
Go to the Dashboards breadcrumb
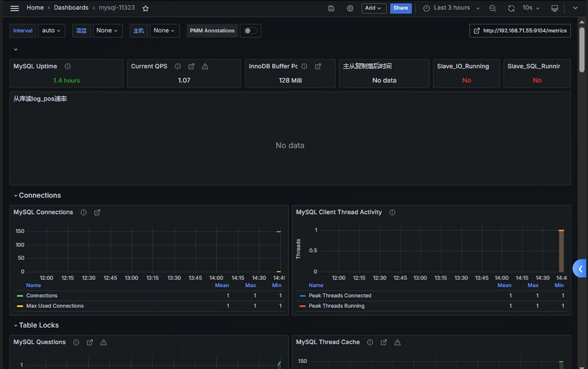71,8
